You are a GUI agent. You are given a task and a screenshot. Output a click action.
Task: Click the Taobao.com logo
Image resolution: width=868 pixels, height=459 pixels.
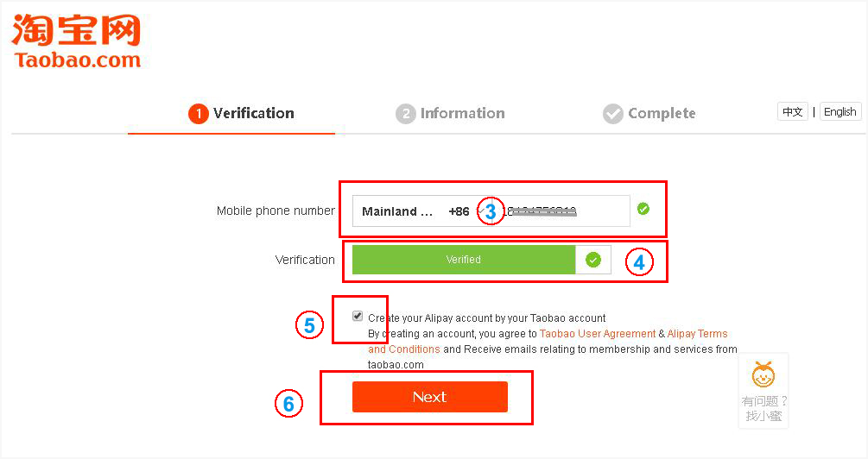click(76, 41)
